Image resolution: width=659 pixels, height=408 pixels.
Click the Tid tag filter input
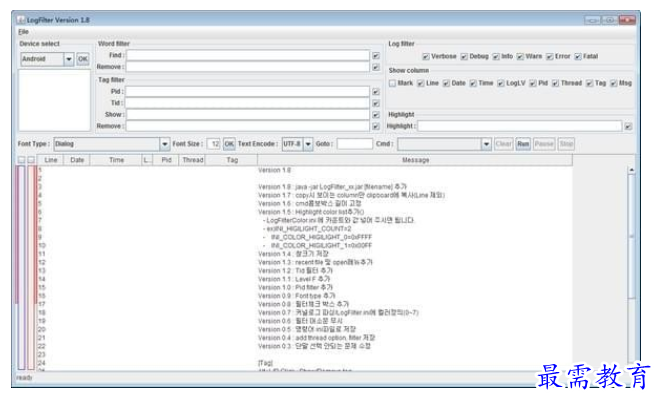click(247, 103)
